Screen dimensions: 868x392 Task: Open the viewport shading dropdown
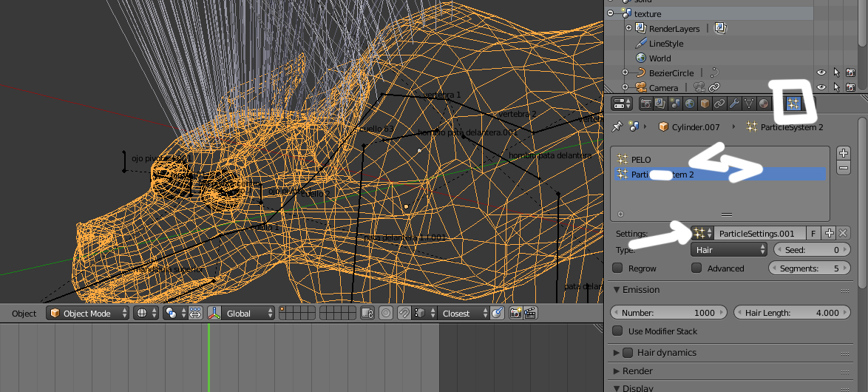tap(146, 314)
